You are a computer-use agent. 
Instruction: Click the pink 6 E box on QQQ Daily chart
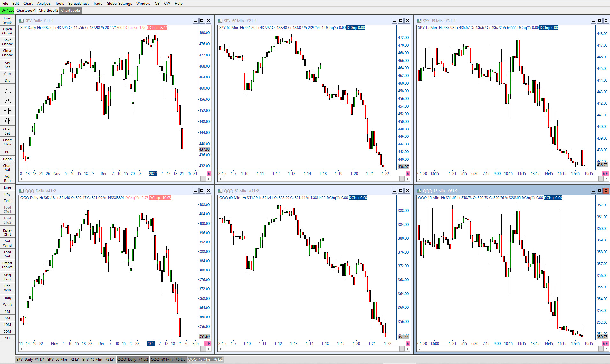(207, 343)
